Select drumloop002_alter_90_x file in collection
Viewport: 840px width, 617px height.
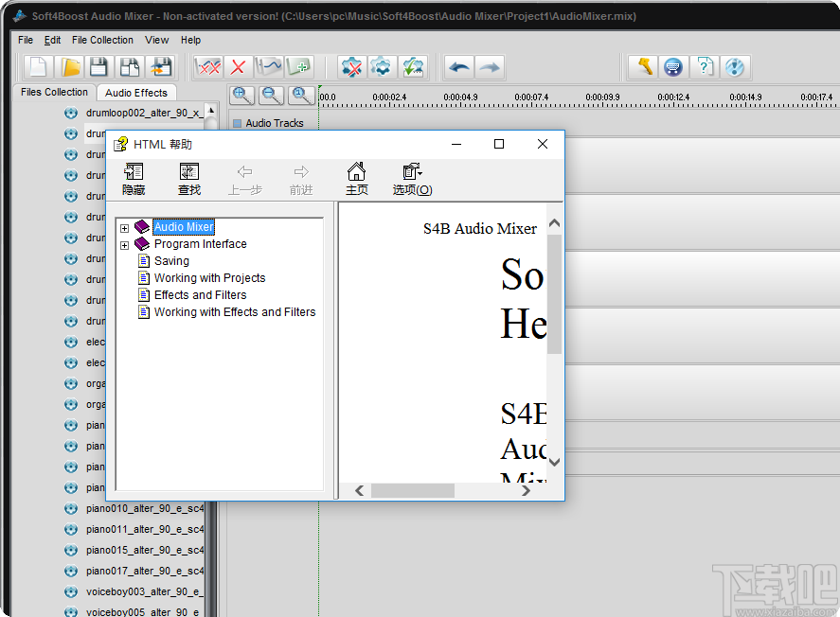(x=142, y=113)
